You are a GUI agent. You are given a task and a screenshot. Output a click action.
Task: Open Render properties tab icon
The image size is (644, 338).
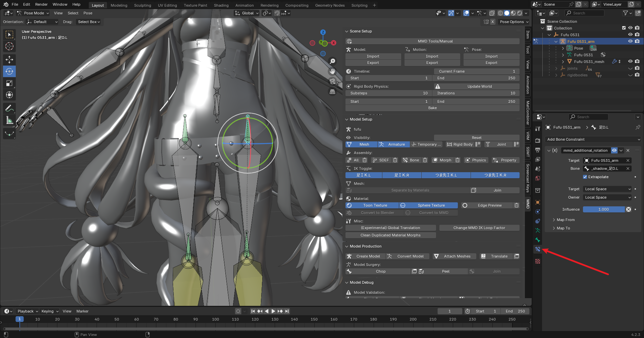pos(538,140)
